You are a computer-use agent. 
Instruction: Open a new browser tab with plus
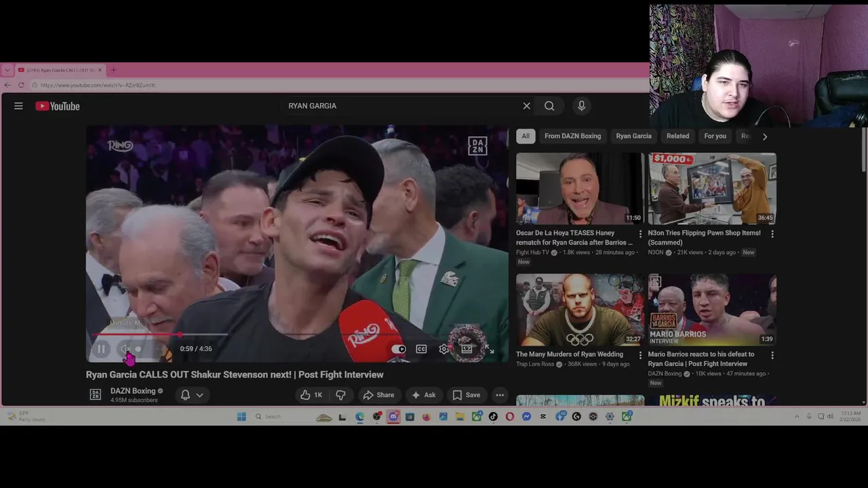[113, 70]
